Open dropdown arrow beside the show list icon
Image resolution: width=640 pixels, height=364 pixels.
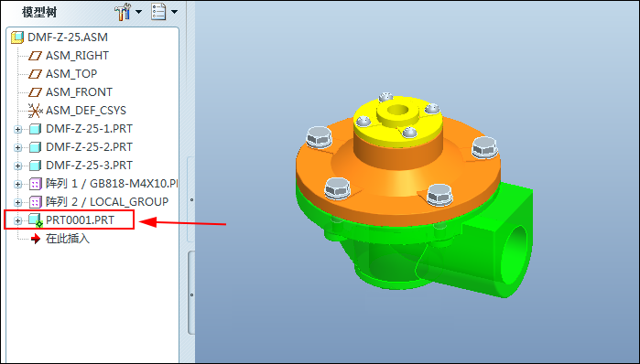pyautogui.click(x=174, y=12)
